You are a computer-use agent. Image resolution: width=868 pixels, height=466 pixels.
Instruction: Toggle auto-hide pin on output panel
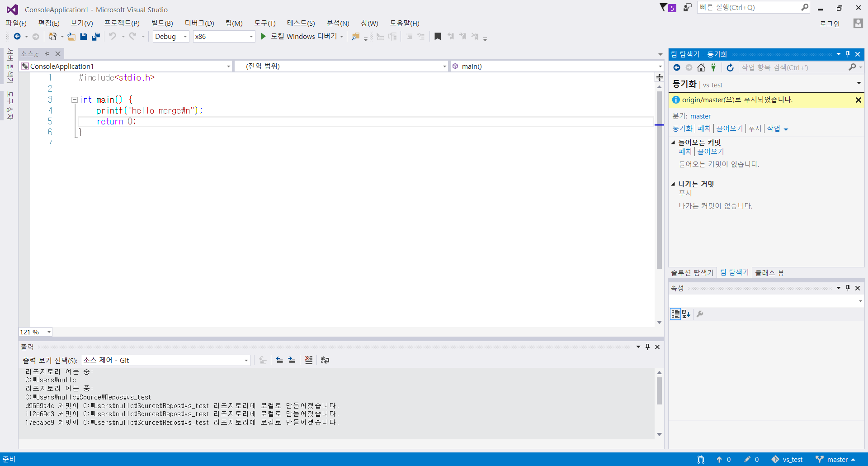pyautogui.click(x=647, y=347)
